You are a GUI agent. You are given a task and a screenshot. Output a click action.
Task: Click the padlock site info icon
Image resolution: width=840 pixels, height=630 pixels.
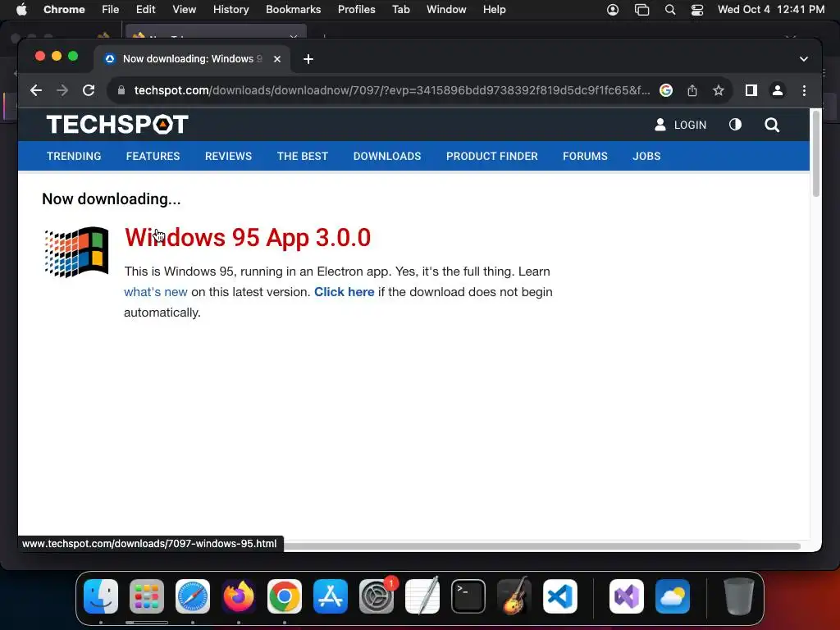[x=121, y=90]
